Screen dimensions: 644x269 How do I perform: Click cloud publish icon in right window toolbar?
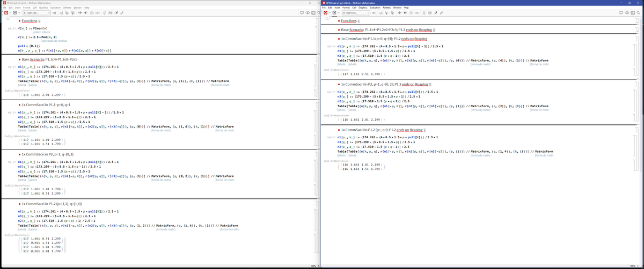click(627, 13)
